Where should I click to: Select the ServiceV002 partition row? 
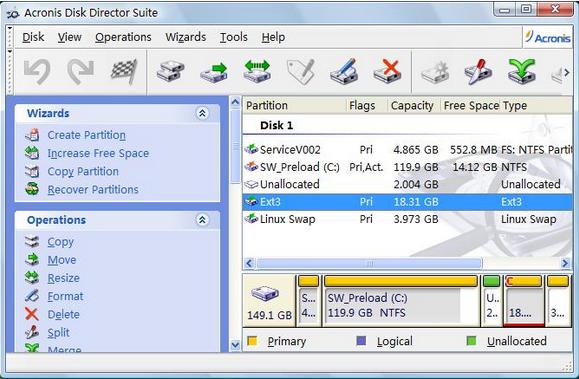(407, 150)
